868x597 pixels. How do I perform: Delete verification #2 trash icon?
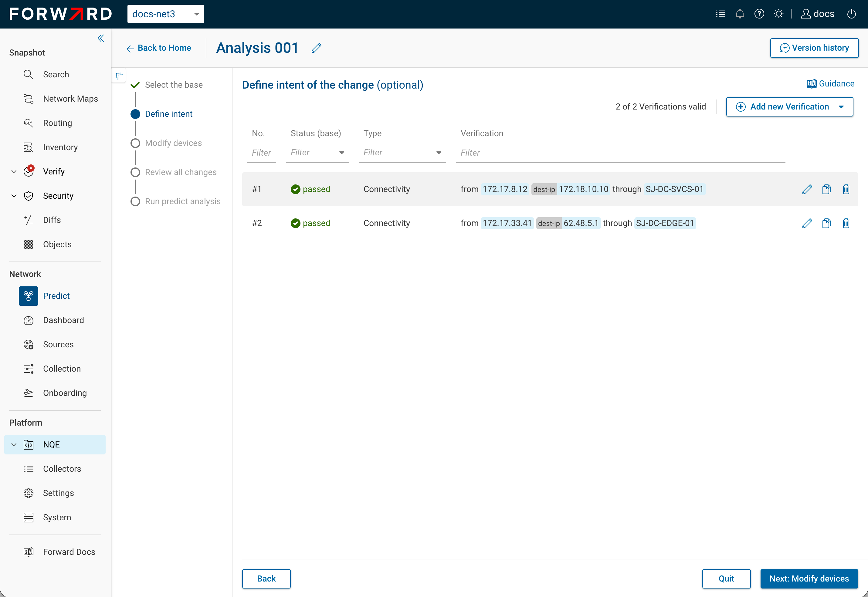point(846,223)
